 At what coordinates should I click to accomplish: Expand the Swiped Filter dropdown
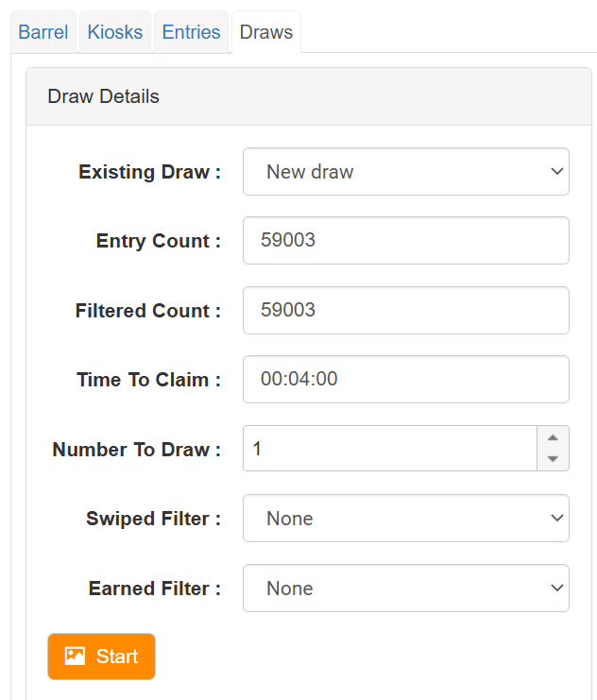point(405,519)
